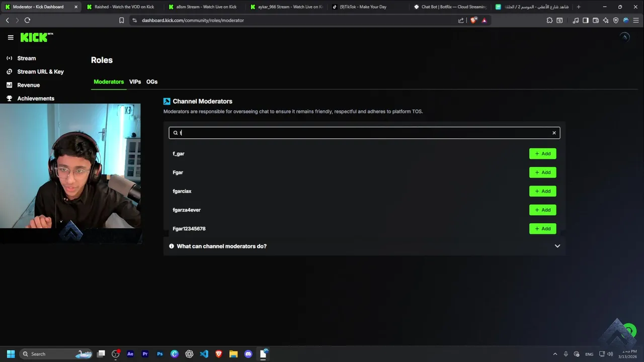
Task: Click the moderator search input field
Action: point(364,133)
